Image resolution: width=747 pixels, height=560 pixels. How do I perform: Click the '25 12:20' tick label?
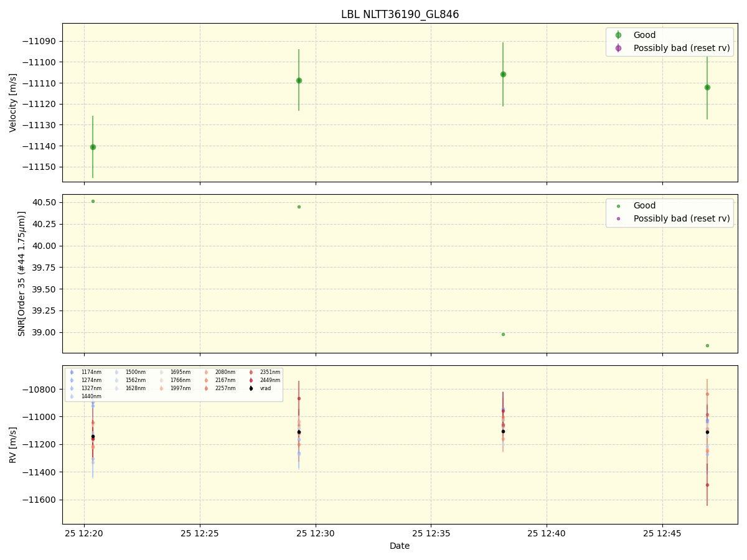[85, 534]
